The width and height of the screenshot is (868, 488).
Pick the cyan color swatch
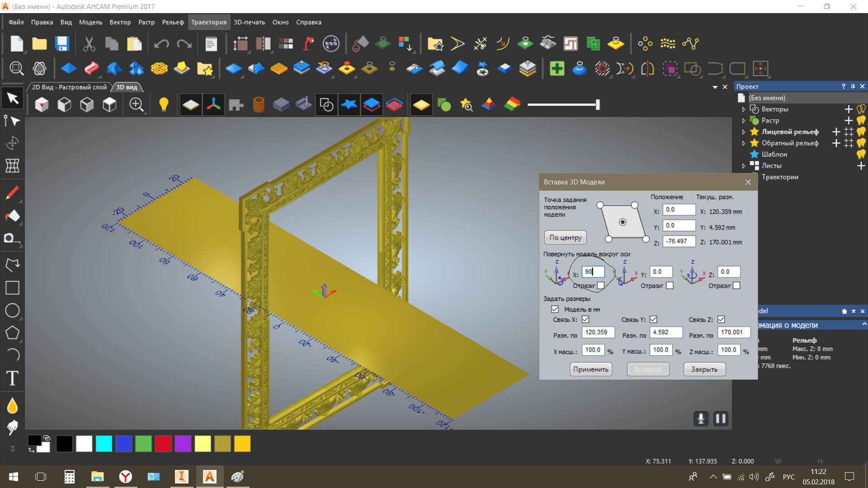tap(104, 444)
